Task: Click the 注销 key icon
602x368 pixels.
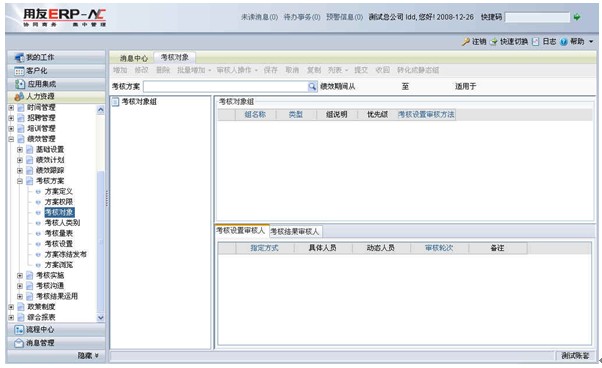Action: (466, 41)
